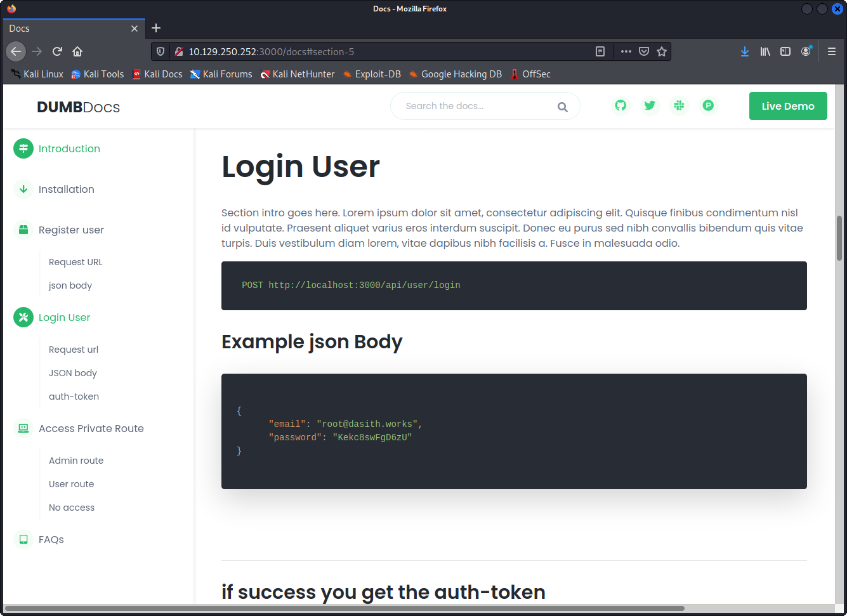
Task: Open a new browser tab
Action: (156, 28)
